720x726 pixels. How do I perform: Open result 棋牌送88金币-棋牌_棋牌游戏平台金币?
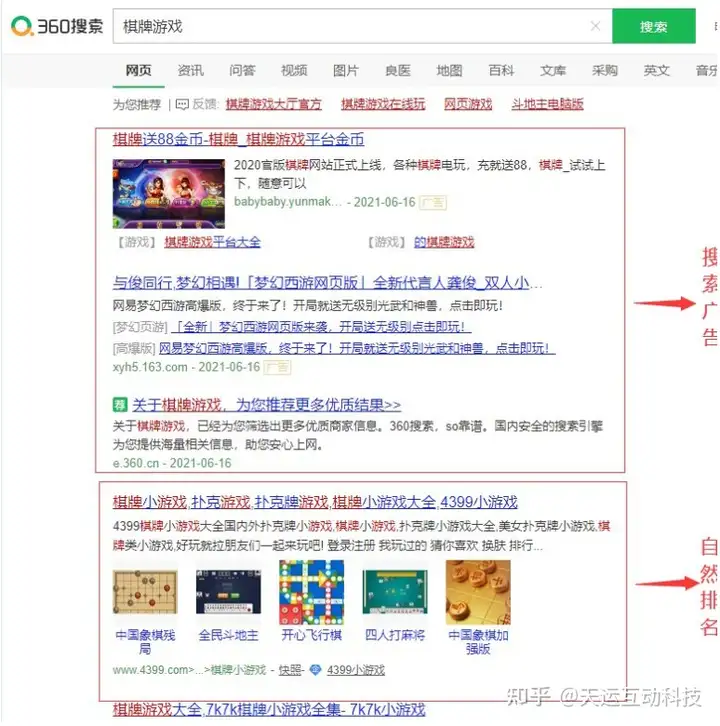point(238,139)
